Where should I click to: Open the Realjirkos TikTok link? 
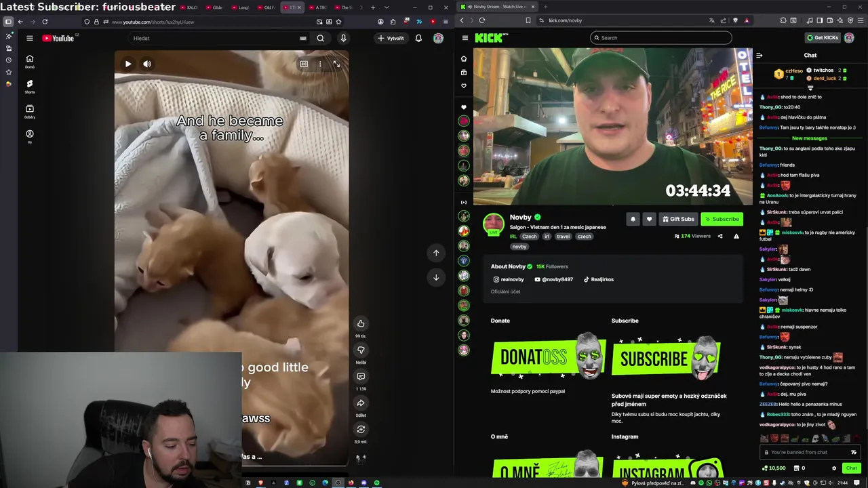pyautogui.click(x=599, y=279)
